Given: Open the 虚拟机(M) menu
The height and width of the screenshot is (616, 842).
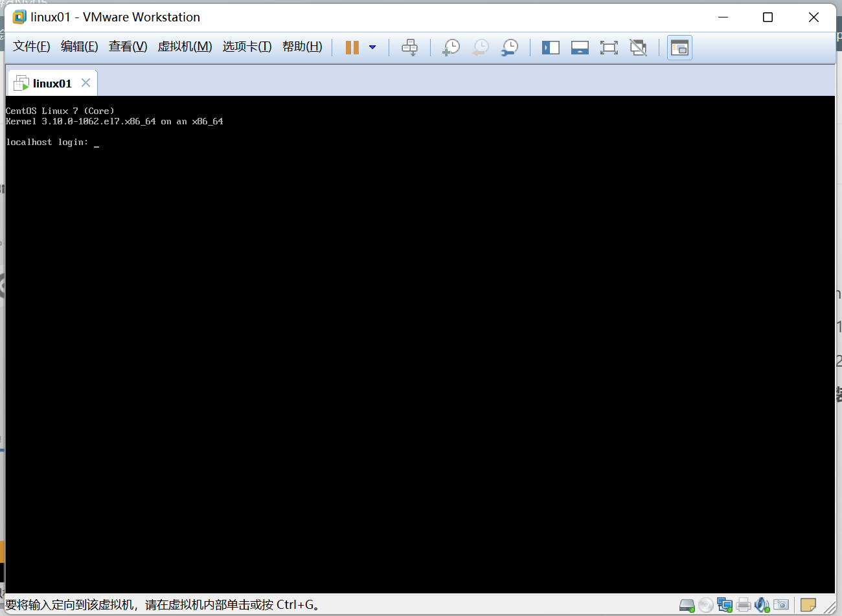Looking at the screenshot, I should 185,47.
